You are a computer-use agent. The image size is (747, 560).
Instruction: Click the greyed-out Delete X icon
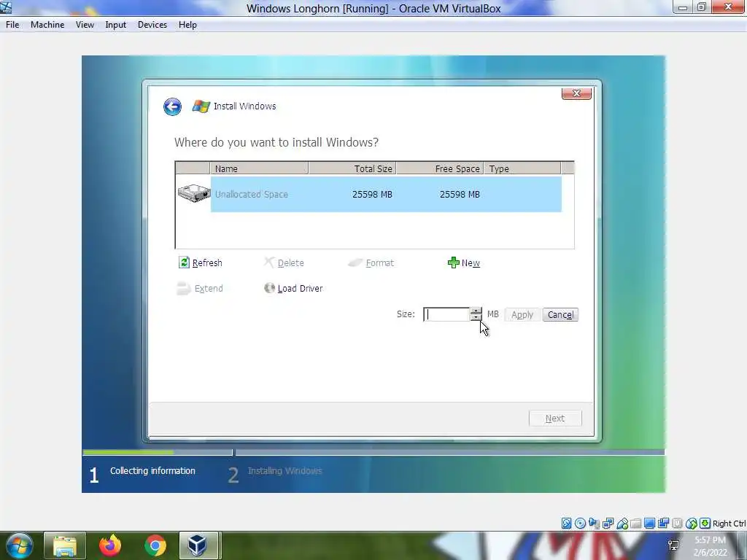pyautogui.click(x=269, y=262)
